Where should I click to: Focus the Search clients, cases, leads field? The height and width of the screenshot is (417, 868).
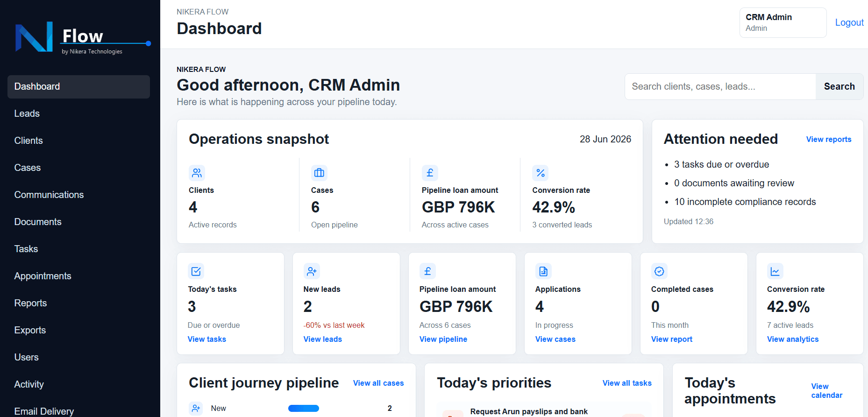pos(720,86)
